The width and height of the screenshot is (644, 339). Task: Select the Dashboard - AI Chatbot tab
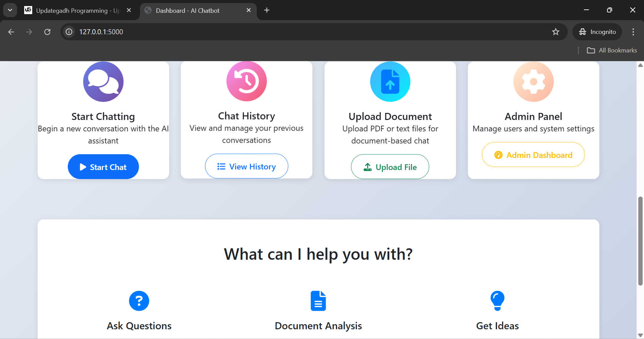[195, 10]
